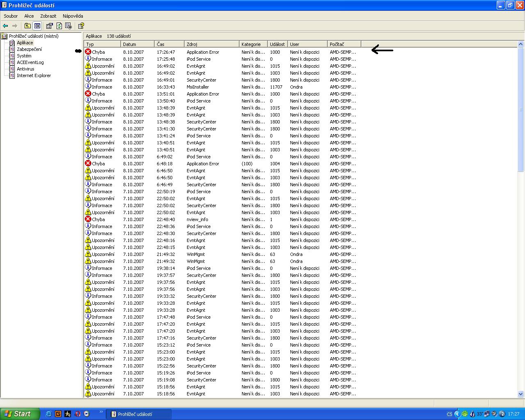Expand hidden Quick Launch items chevron
Image resolution: width=525 pixels, height=420 pixels.
pos(101,412)
